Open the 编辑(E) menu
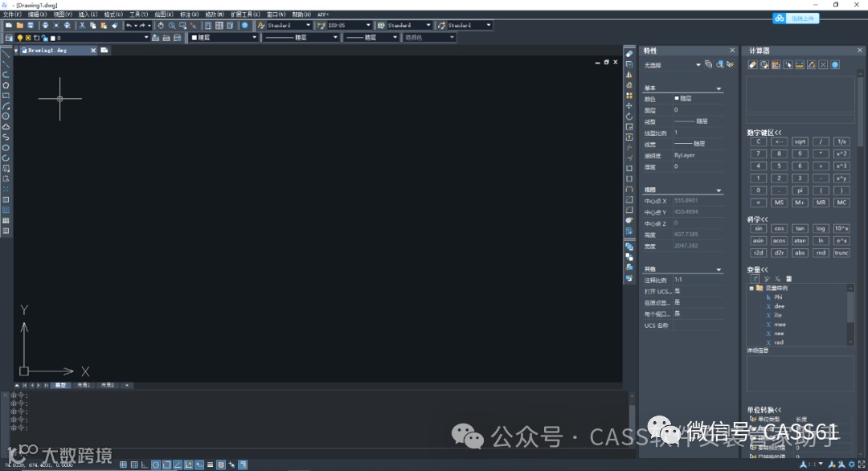Viewport: 868px width, 471px height. coord(38,14)
